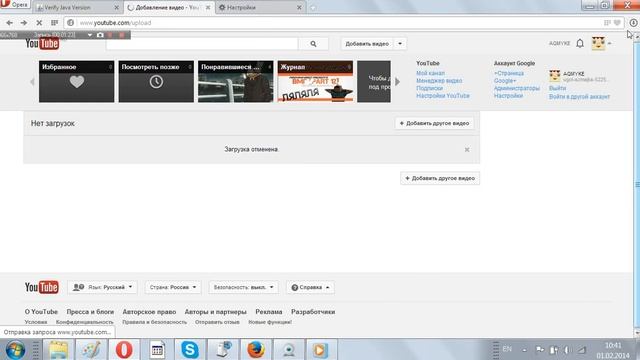Click the left carousel arrow beside Избранное
640x360 pixels.
pyautogui.click(x=32, y=82)
